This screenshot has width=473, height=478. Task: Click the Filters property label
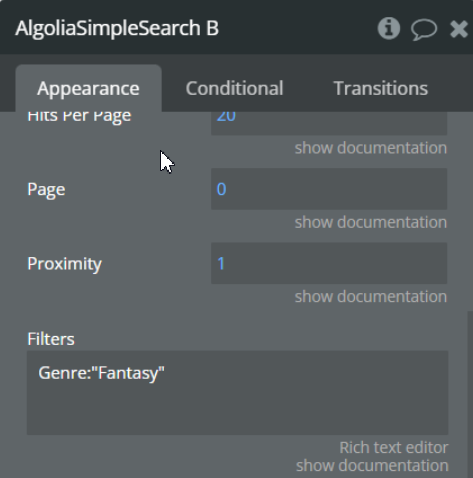click(x=51, y=339)
